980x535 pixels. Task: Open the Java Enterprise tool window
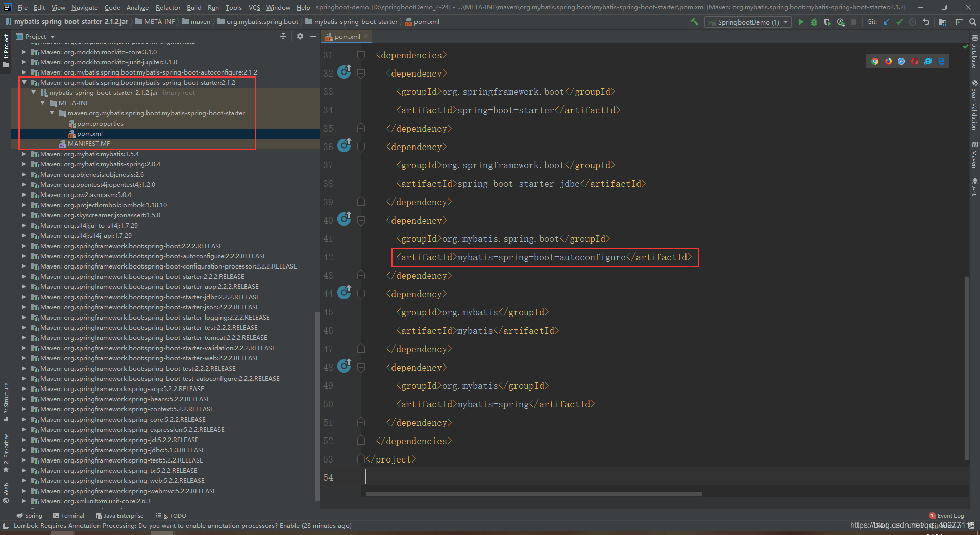point(119,516)
